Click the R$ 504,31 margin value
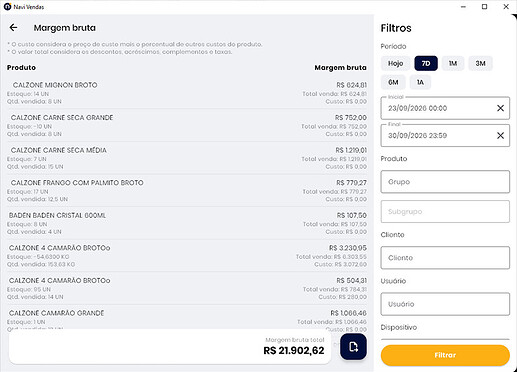Screen dimensions: 517x372 point(351,281)
